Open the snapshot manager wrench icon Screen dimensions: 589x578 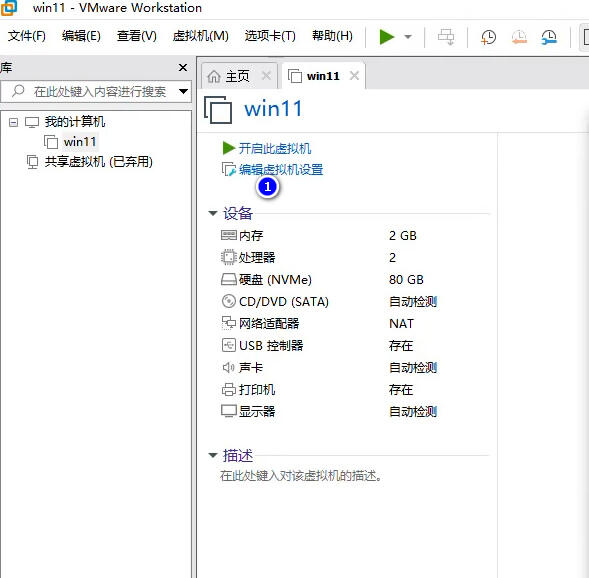pyautogui.click(x=549, y=37)
